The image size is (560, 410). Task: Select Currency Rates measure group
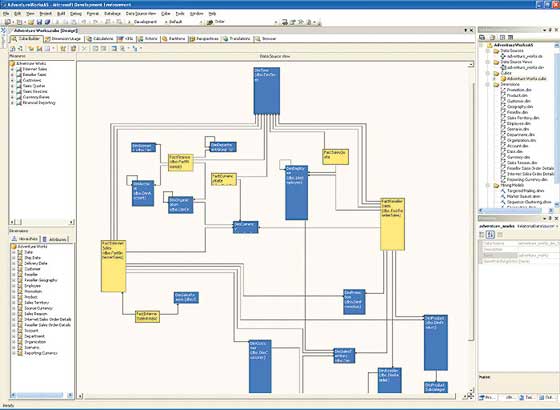(x=36, y=97)
